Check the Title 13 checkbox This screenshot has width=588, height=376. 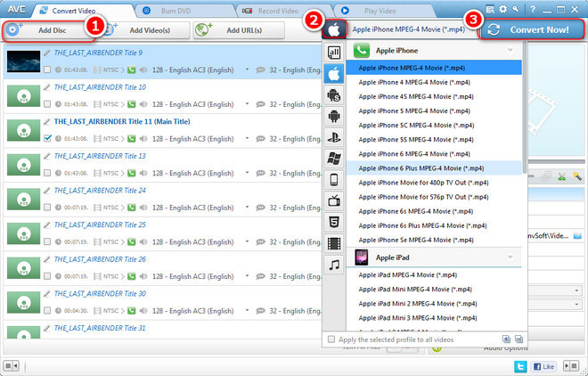pyautogui.click(x=47, y=173)
